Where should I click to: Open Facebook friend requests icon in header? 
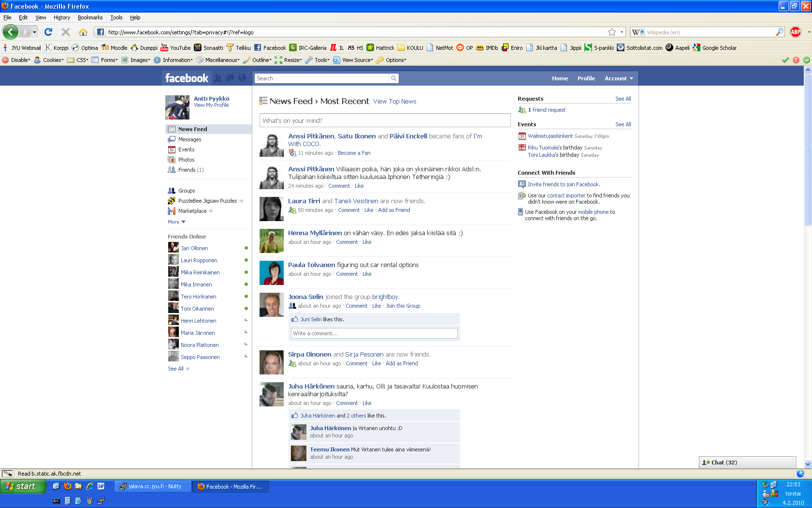tap(218, 78)
